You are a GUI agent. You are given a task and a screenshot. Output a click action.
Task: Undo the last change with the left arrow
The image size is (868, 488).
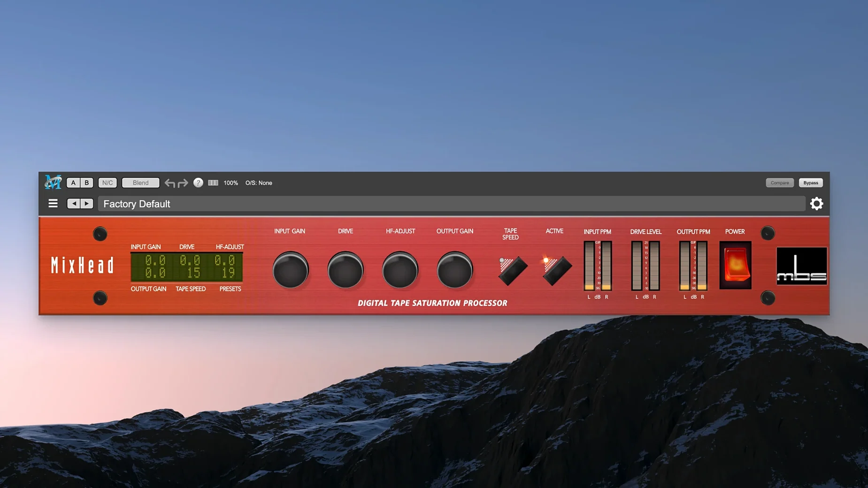169,183
